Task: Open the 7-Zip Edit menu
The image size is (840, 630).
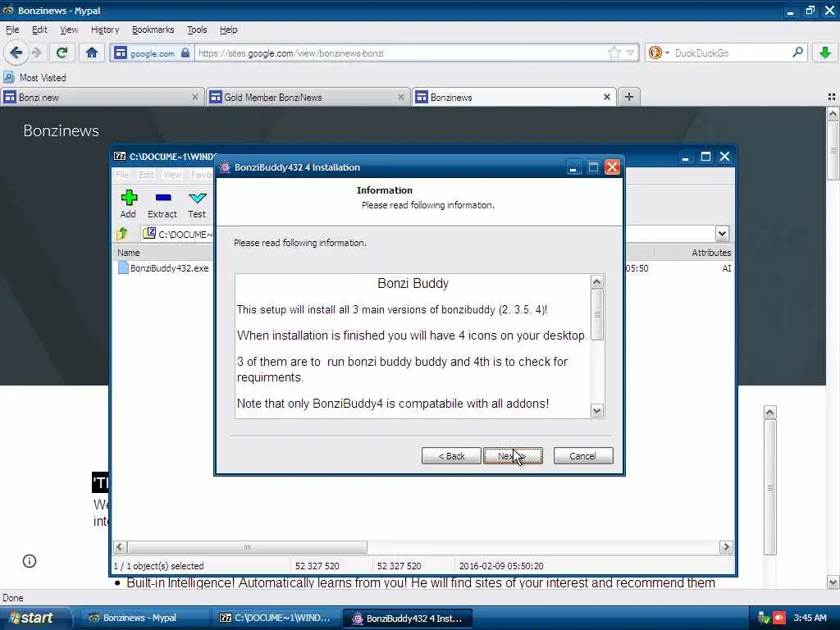Action: point(146,175)
